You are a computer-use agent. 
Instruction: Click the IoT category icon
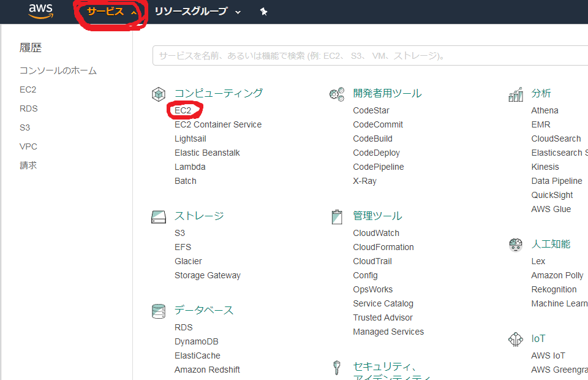(516, 339)
